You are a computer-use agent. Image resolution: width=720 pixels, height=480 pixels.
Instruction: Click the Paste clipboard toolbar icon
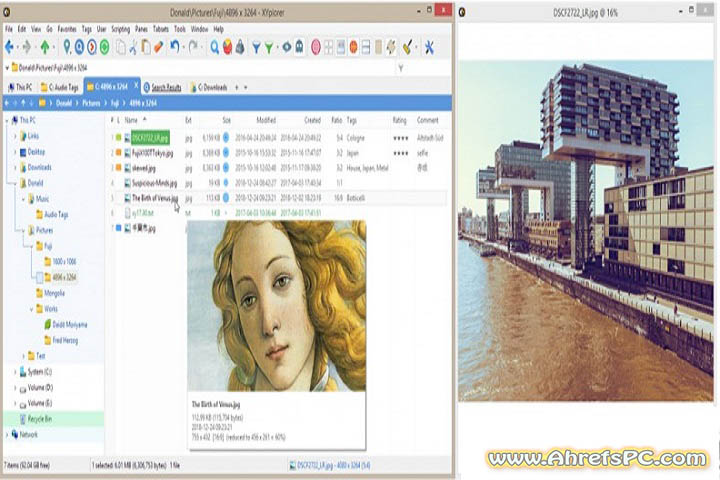click(x=146, y=47)
